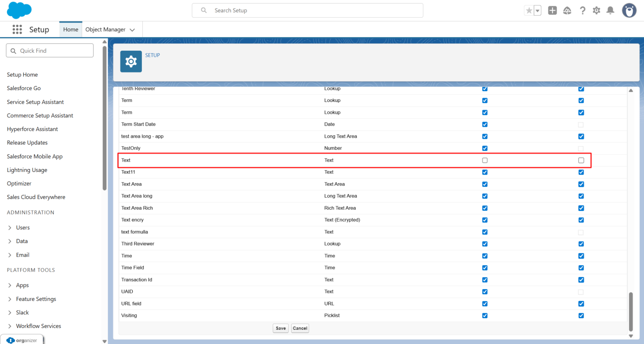Click the Salesforce cloud logo
The width and height of the screenshot is (644, 344).
(19, 10)
